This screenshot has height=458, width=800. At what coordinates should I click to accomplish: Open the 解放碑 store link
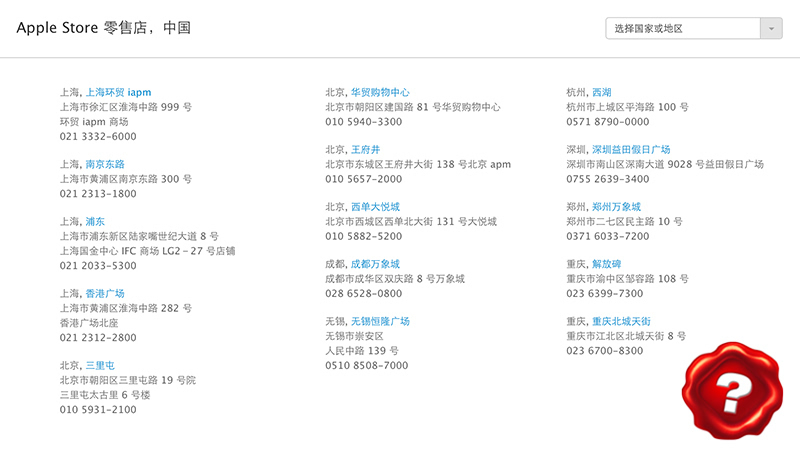(607, 264)
